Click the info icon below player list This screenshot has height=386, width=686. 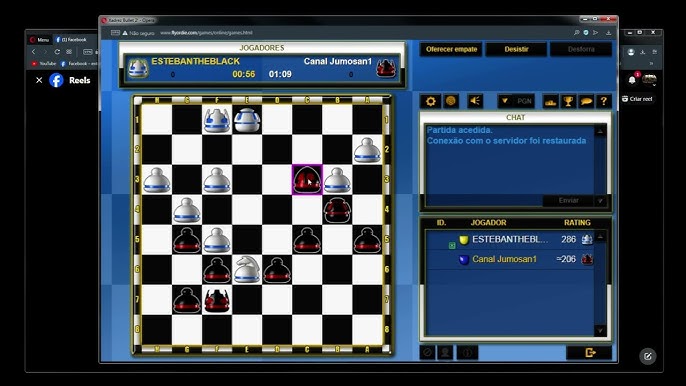point(467,352)
